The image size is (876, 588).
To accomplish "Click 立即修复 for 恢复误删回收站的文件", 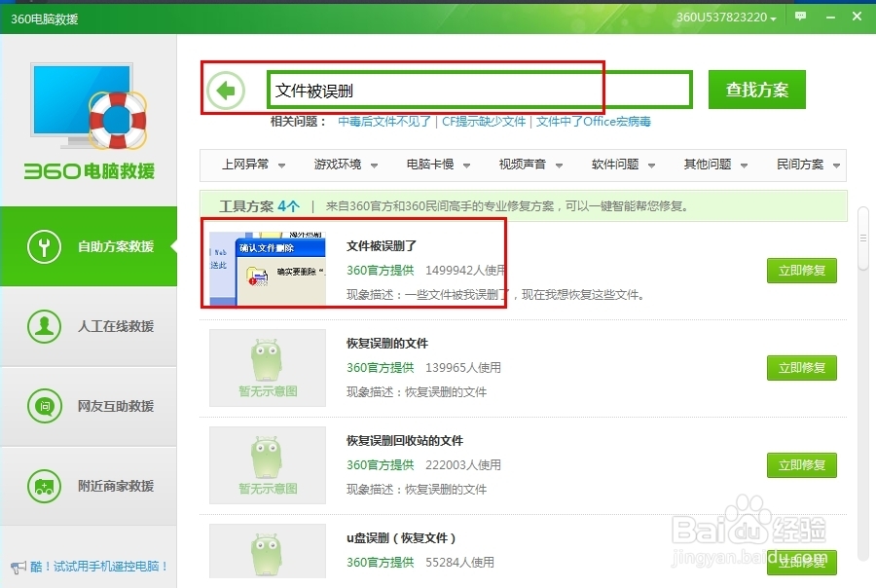I will pos(802,465).
